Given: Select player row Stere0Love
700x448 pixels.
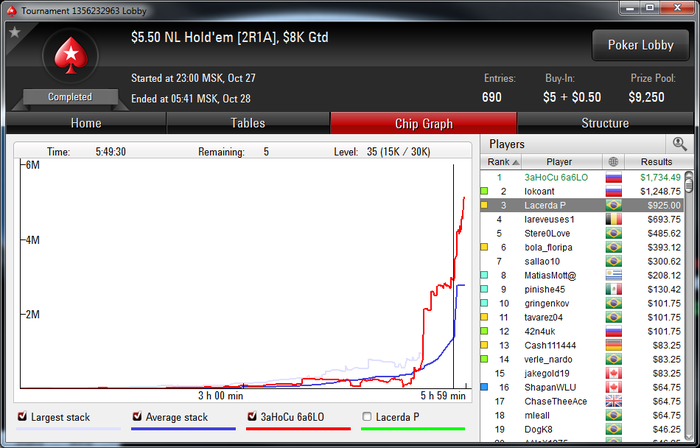Looking at the screenshot, I should click(x=582, y=233).
